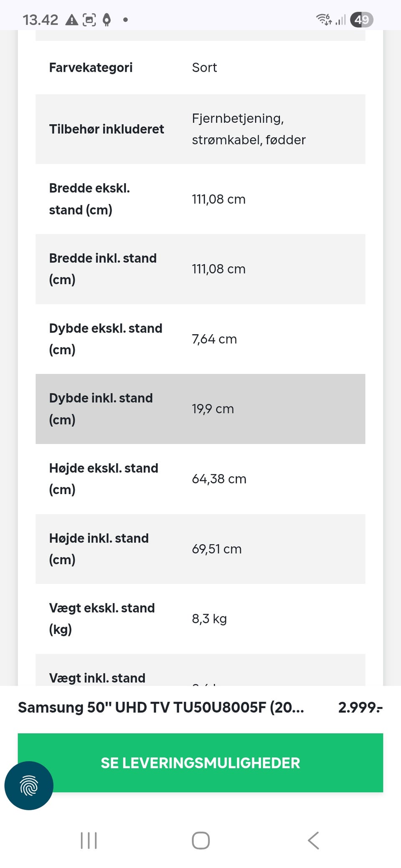Tap the fingerprint cookie settings icon
This screenshot has width=401, height=868.
coord(29,785)
